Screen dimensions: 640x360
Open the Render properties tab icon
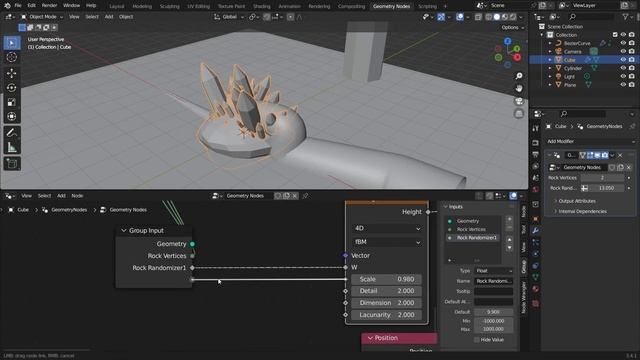[x=536, y=143]
